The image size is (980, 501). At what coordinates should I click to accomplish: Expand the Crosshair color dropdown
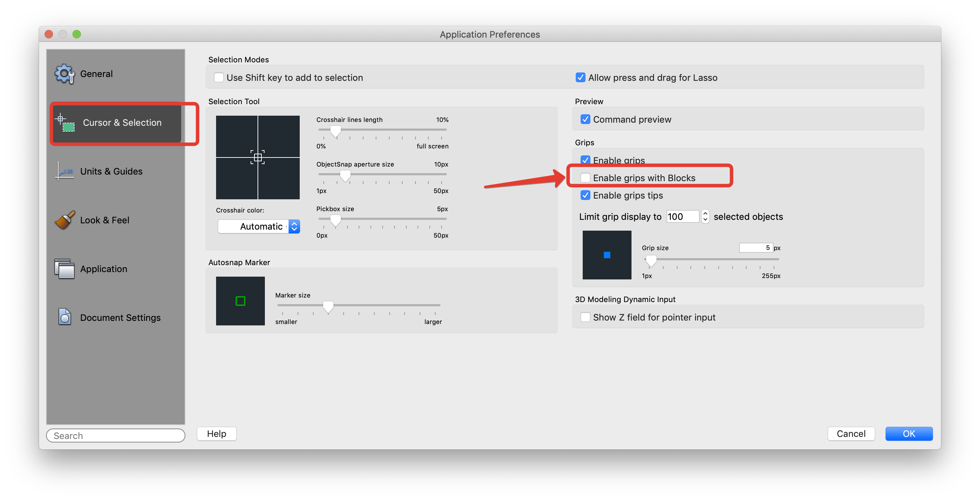coord(293,227)
